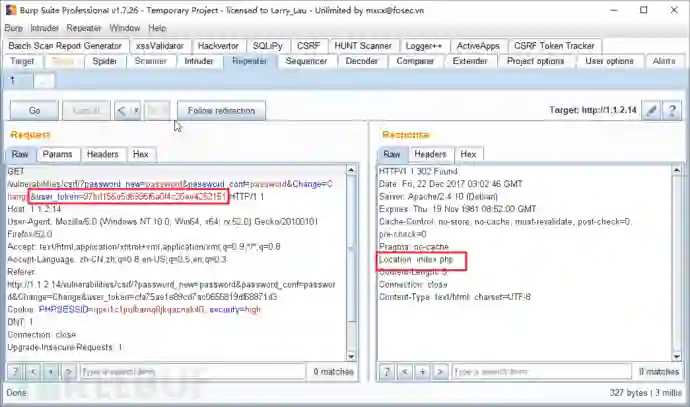The height and width of the screenshot is (407, 690).
Task: Open request Hex tab
Action: [x=141, y=154]
